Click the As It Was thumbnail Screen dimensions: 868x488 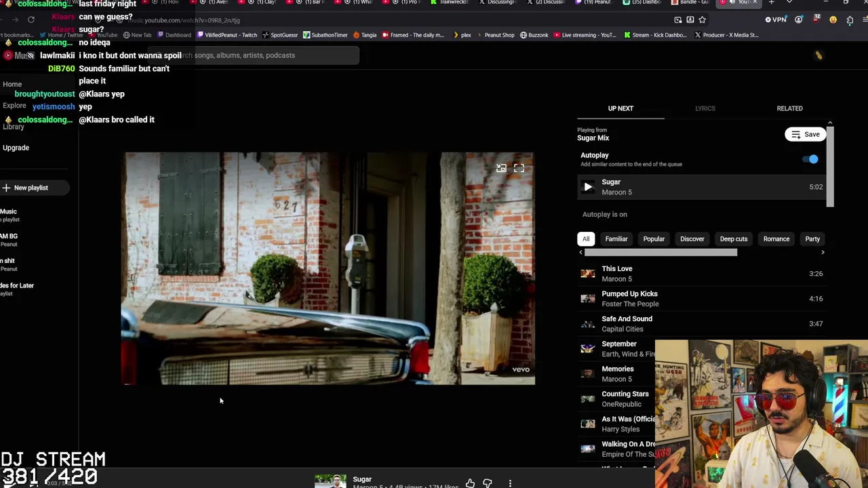(588, 424)
